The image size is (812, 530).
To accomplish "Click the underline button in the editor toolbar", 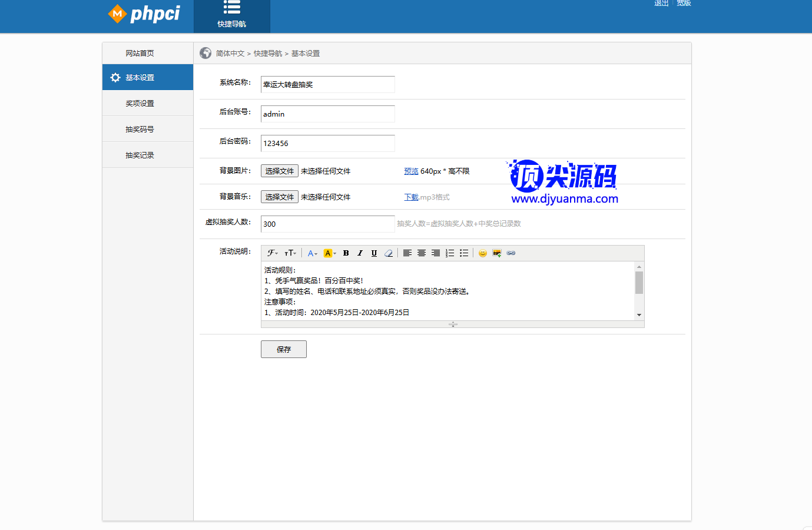I will (x=374, y=253).
